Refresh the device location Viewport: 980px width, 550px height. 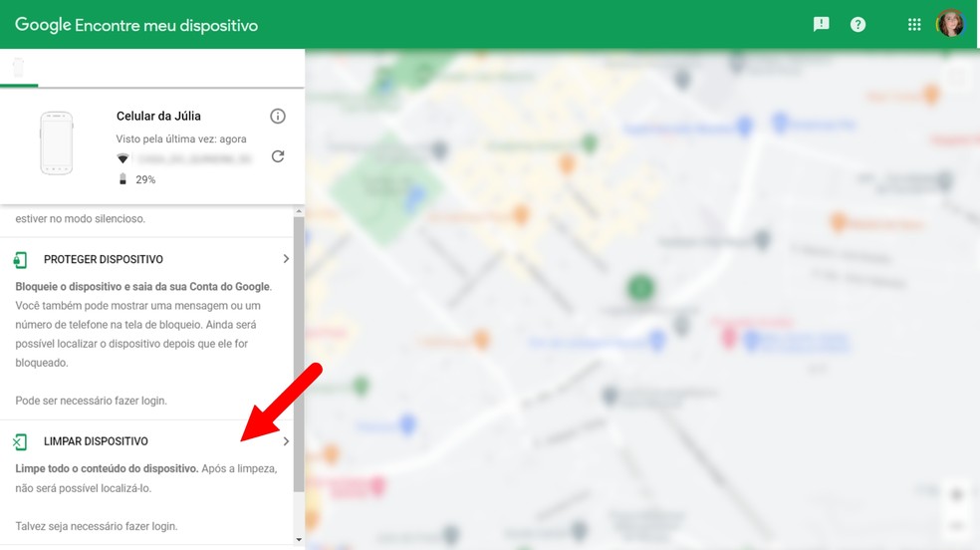[278, 156]
